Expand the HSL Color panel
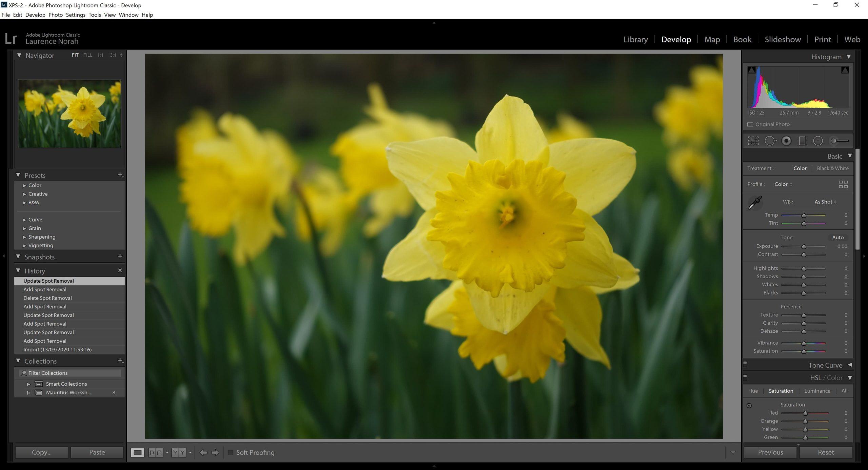868x470 pixels. 849,378
